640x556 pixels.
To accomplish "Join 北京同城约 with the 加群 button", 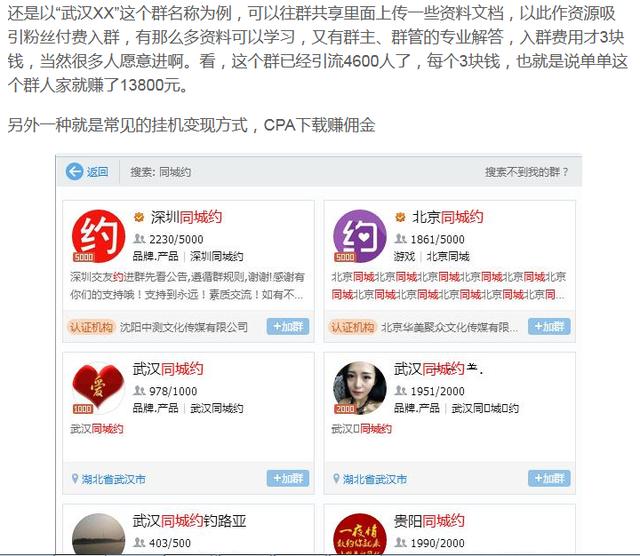I will (549, 327).
